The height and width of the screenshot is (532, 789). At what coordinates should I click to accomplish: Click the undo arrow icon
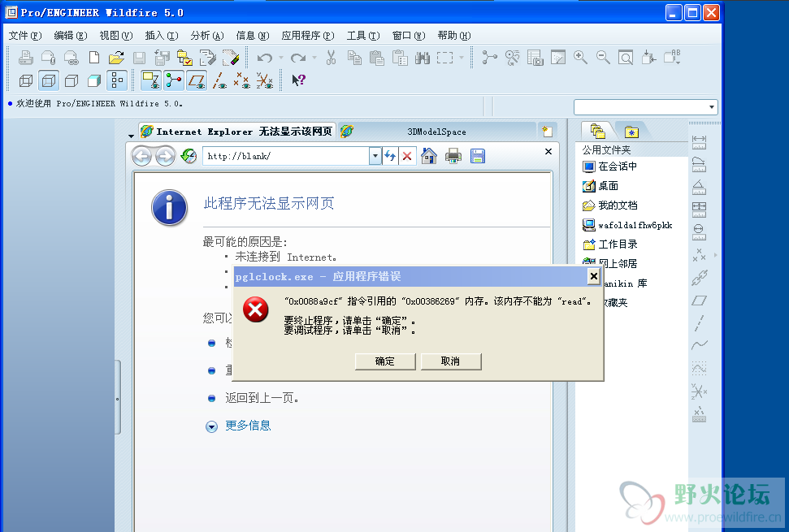265,58
